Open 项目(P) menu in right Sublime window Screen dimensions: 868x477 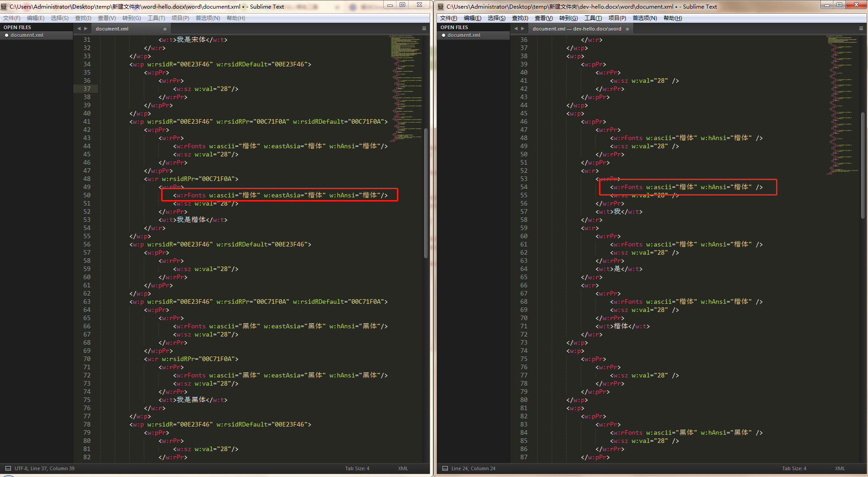(617, 18)
